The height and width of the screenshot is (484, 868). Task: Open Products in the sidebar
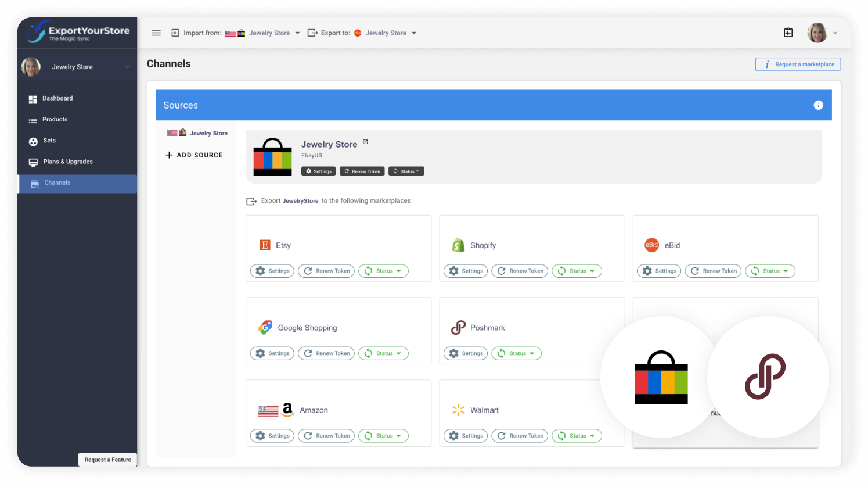pyautogui.click(x=77, y=120)
